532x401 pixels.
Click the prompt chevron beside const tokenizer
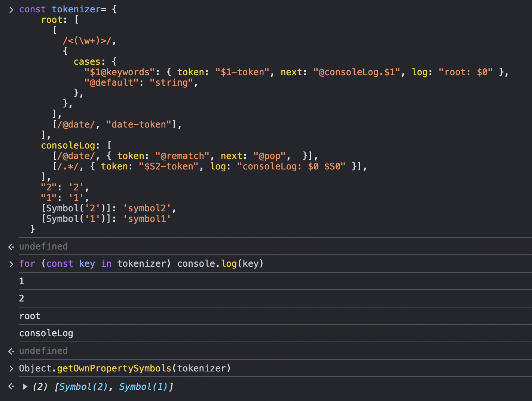(11, 10)
